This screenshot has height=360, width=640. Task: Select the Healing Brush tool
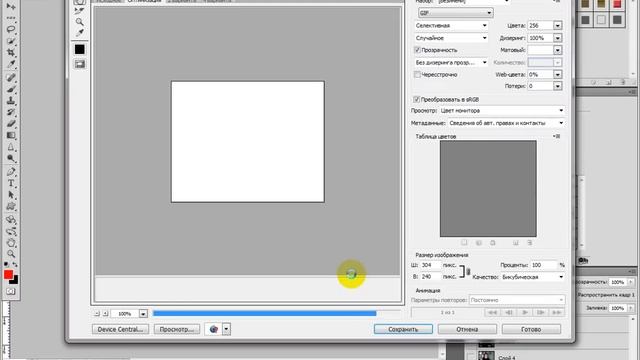tap(11, 78)
